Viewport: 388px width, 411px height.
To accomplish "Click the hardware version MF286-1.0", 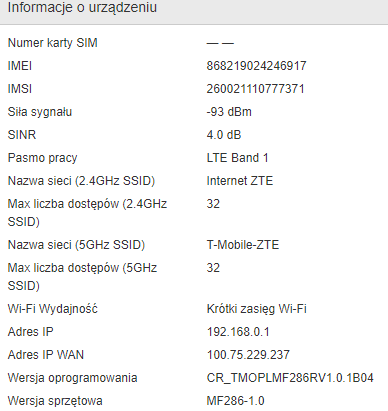I will coord(235,401).
